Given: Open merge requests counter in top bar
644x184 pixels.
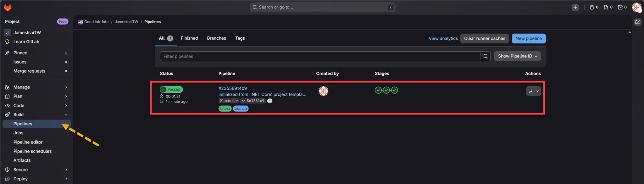Looking at the screenshot, I should click(x=608, y=7).
